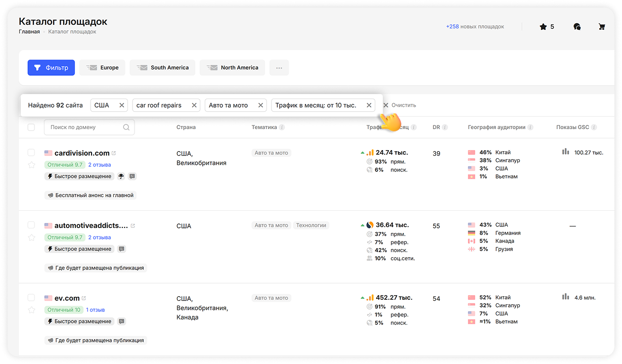Select the South America preset tab
This screenshot has height=364, width=622.
(x=162, y=68)
